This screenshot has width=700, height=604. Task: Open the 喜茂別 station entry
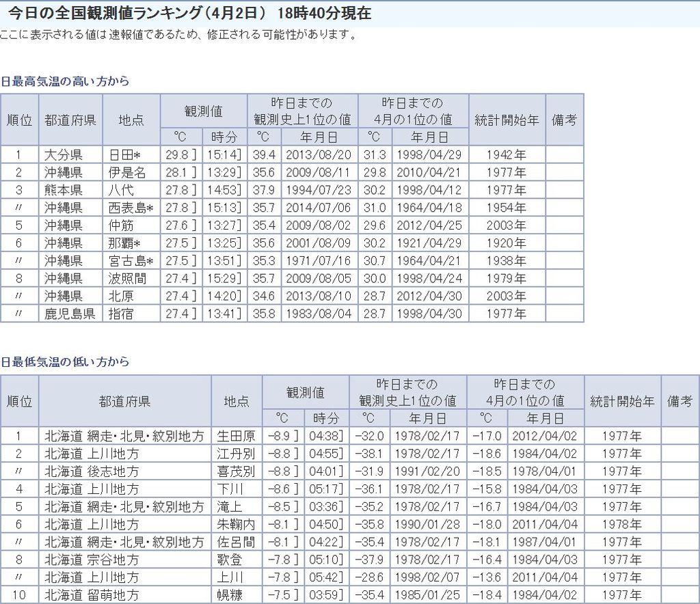(x=236, y=471)
